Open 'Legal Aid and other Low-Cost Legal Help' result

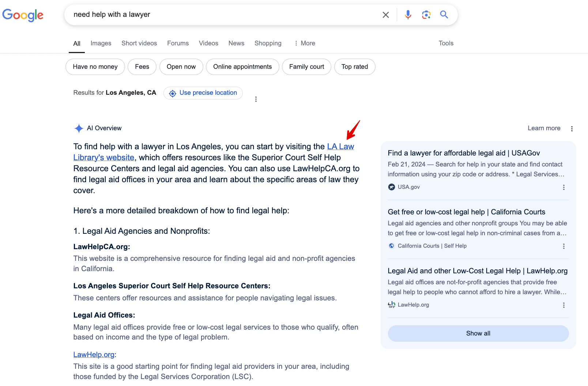(x=478, y=271)
